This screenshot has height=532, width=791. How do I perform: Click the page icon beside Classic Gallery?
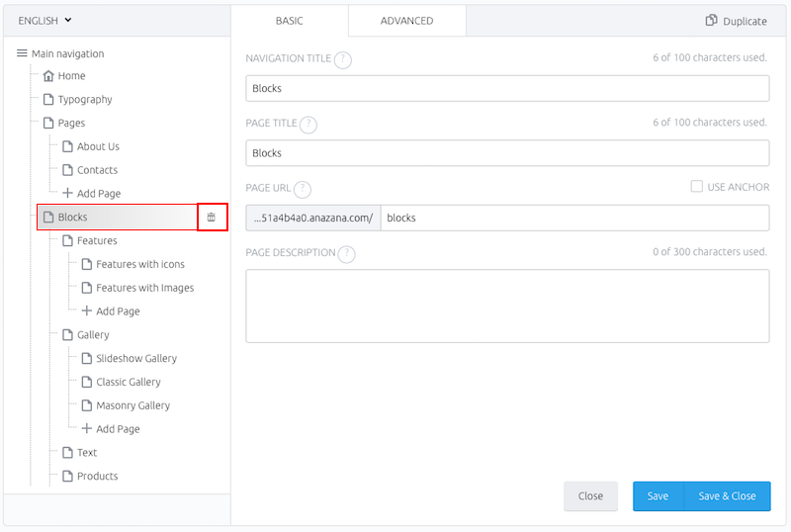click(87, 382)
